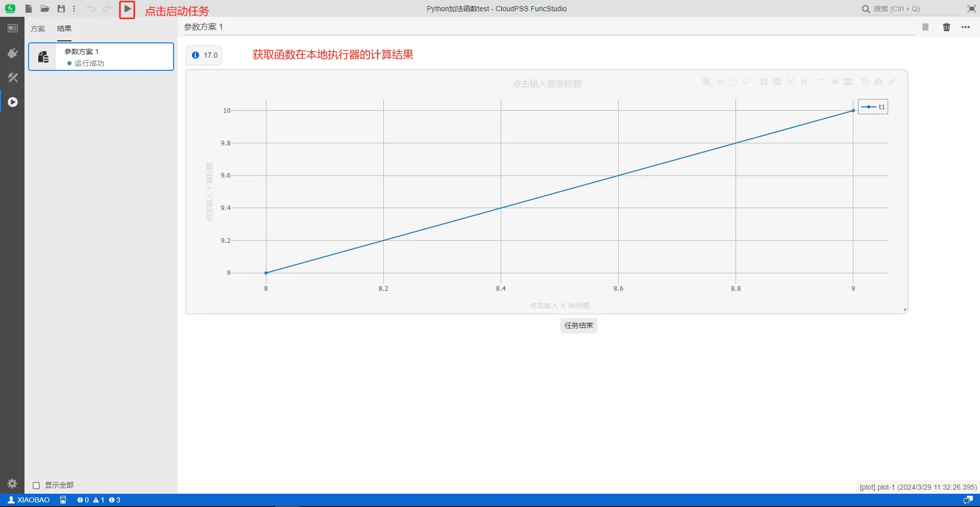Open the implementation tools tab in sidebar
This screenshot has height=507, width=980.
tap(13, 78)
